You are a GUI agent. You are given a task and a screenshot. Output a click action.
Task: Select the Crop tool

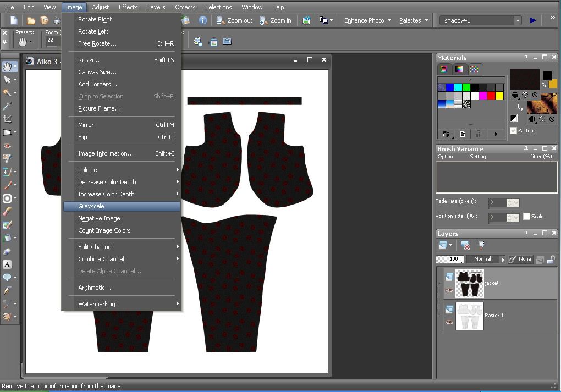7,119
